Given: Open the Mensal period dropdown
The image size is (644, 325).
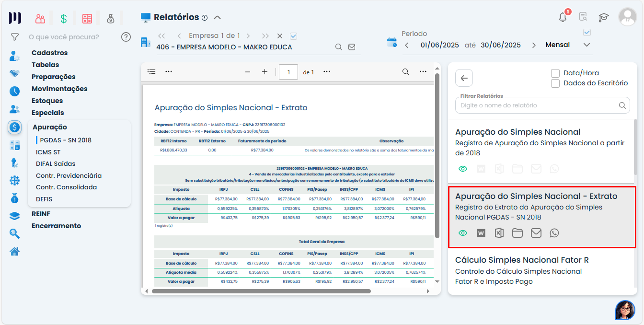Looking at the screenshot, I should (586, 45).
